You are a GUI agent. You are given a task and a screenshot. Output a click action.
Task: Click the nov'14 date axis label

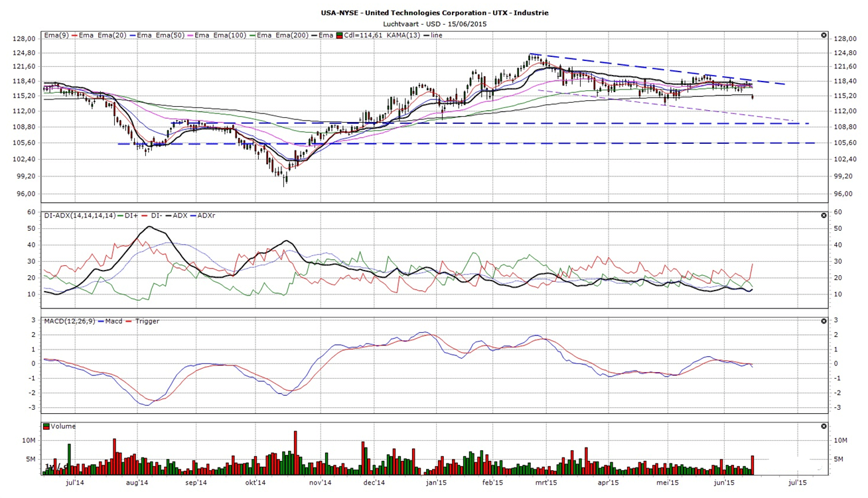(320, 483)
